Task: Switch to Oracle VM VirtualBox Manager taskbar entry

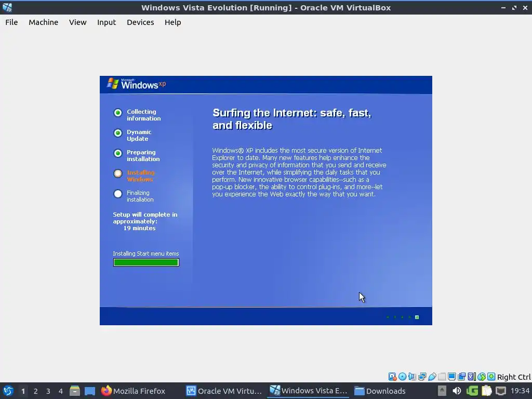Action: tap(224, 391)
